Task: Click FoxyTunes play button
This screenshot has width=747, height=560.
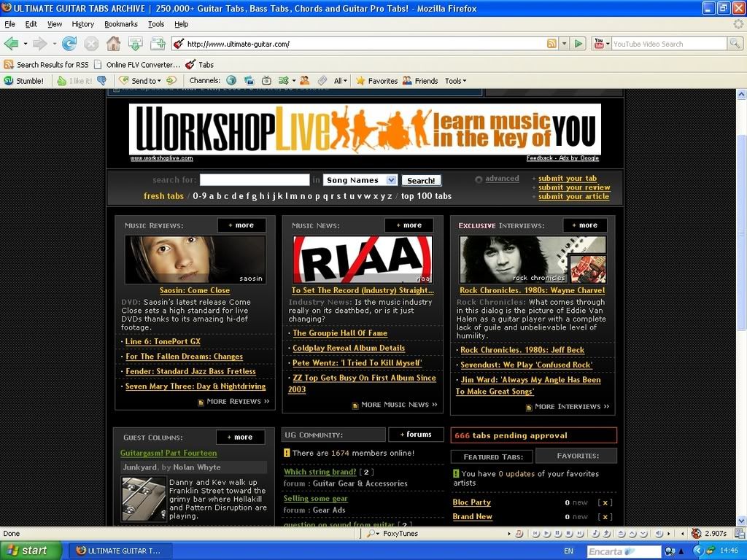Action: tap(547, 534)
